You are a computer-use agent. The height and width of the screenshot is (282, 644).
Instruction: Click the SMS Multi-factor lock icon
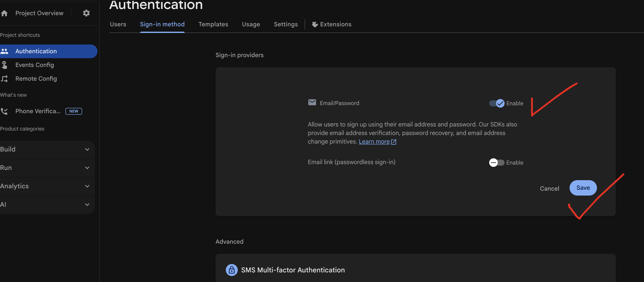[232, 270]
